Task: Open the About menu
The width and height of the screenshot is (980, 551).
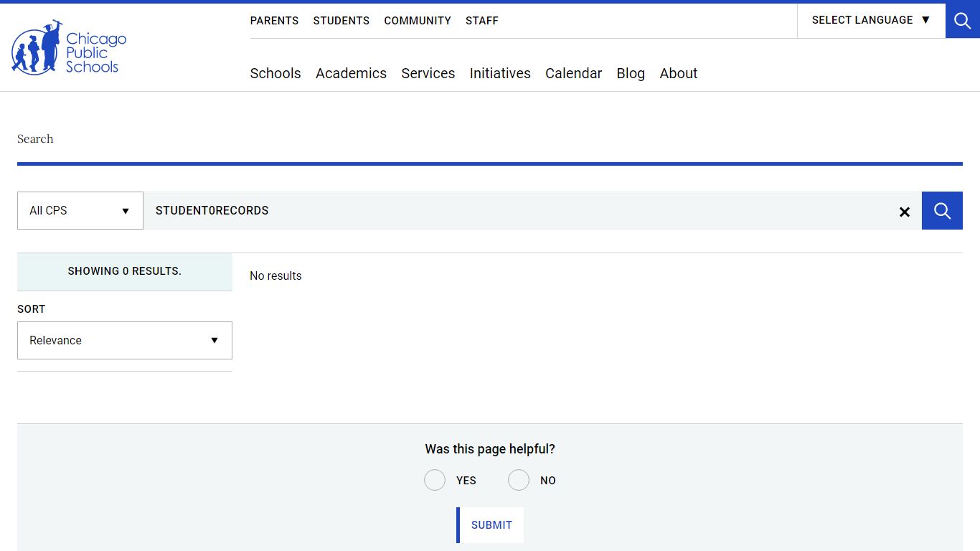Action: 679,73
